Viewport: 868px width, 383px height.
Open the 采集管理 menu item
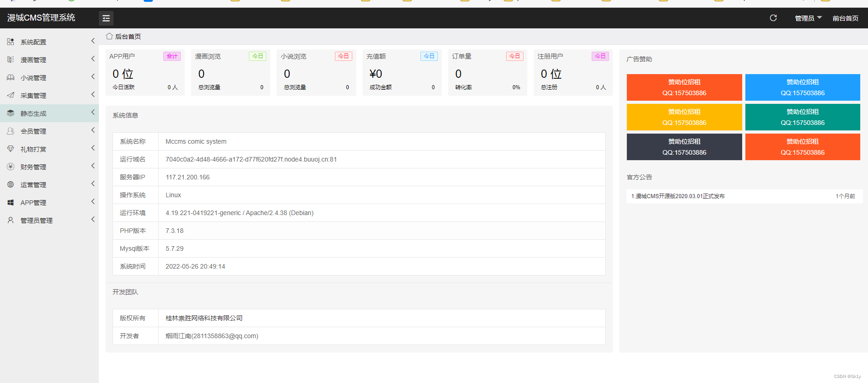point(49,95)
